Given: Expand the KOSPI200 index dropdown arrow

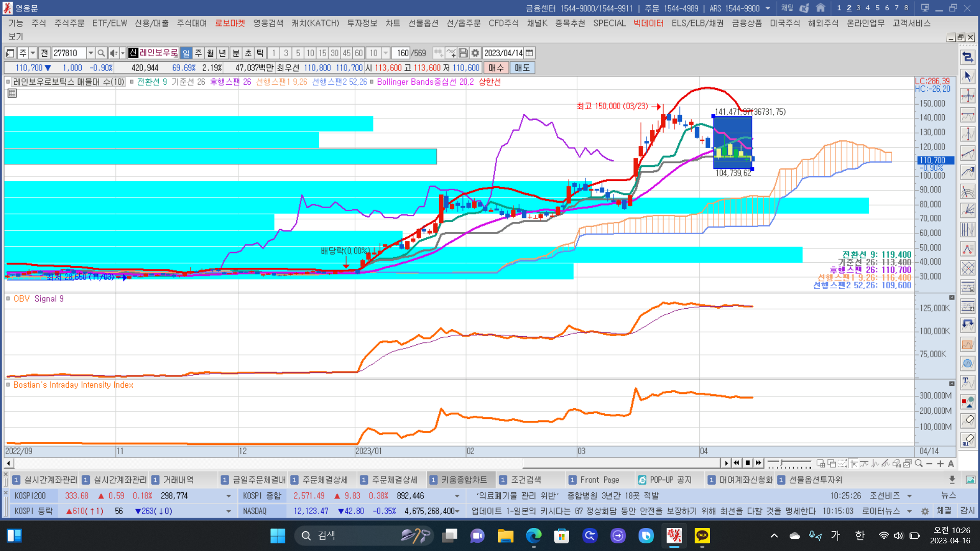Looking at the screenshot, I should [x=228, y=496].
